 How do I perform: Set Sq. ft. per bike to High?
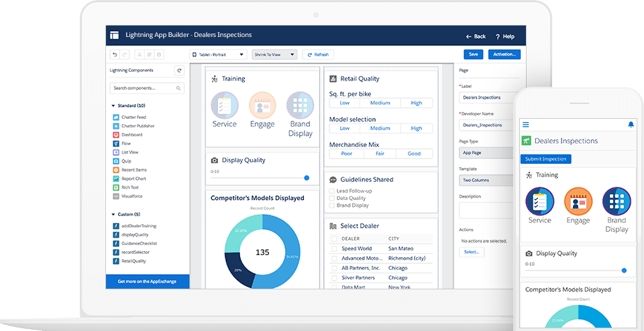tap(417, 103)
